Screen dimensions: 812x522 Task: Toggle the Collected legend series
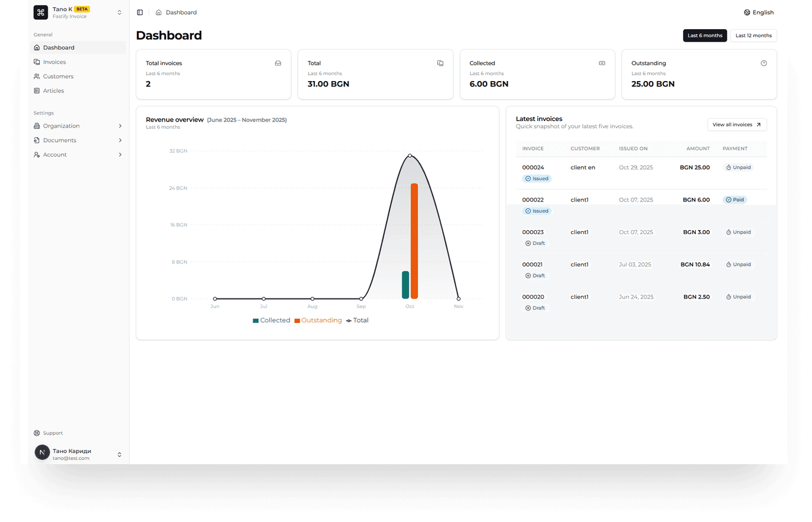272,321
